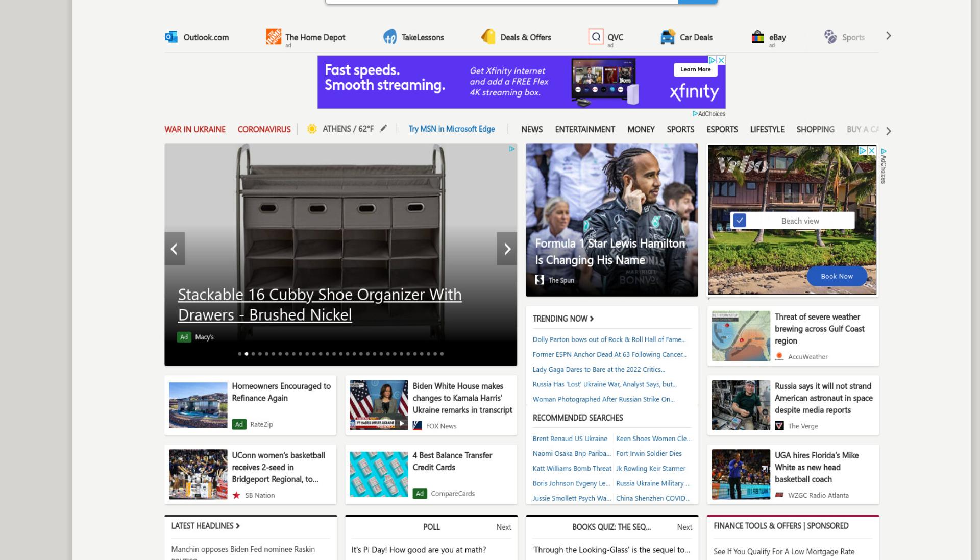The image size is (980, 560).
Task: Open the Outlook.com shortcut icon
Action: pyautogui.click(x=171, y=37)
